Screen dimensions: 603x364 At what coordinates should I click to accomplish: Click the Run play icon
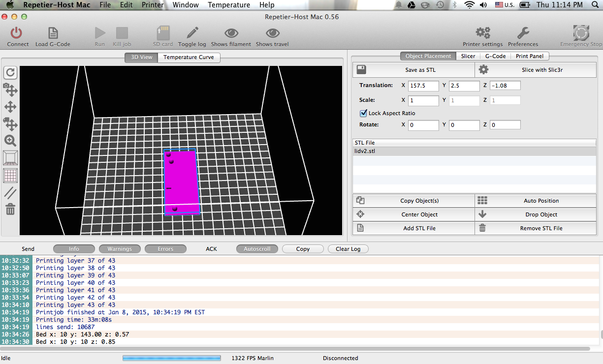pyautogui.click(x=100, y=33)
